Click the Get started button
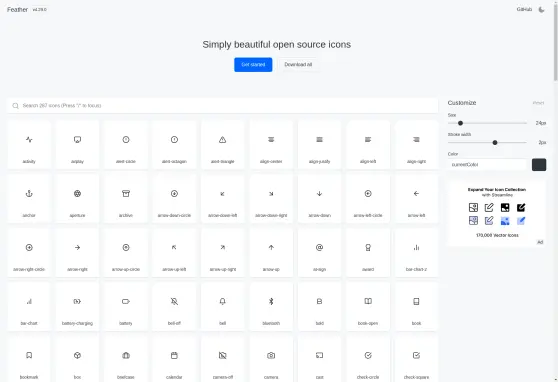Screen dimensions: 558x382 [253, 65]
